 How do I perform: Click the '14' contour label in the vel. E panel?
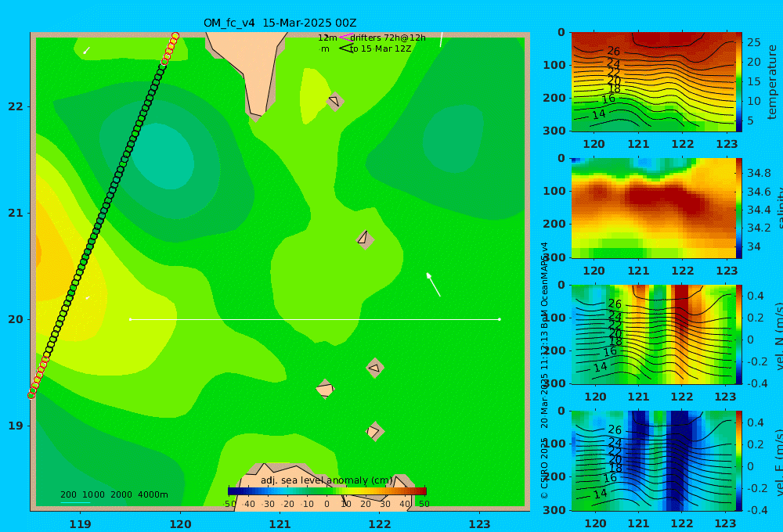pyautogui.click(x=600, y=494)
